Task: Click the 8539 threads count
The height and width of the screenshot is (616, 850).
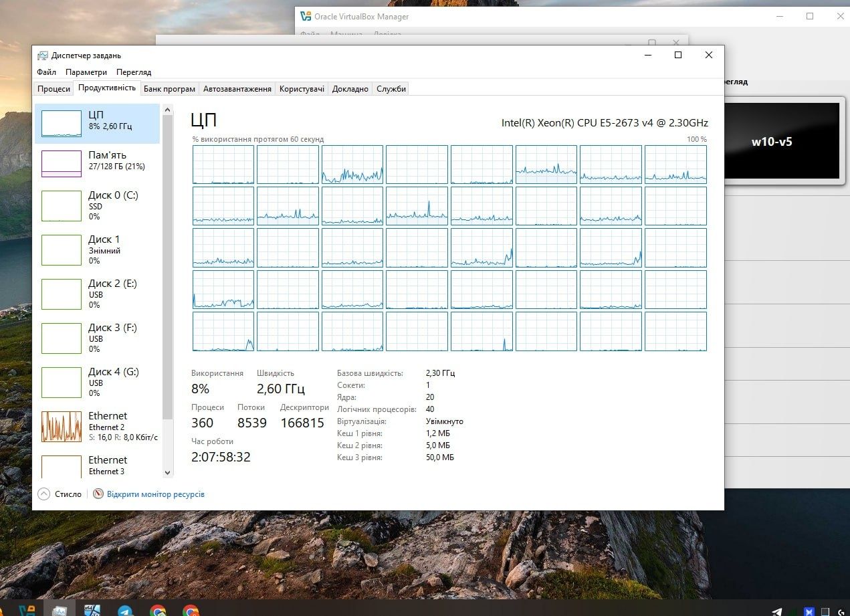Action: pos(252,423)
